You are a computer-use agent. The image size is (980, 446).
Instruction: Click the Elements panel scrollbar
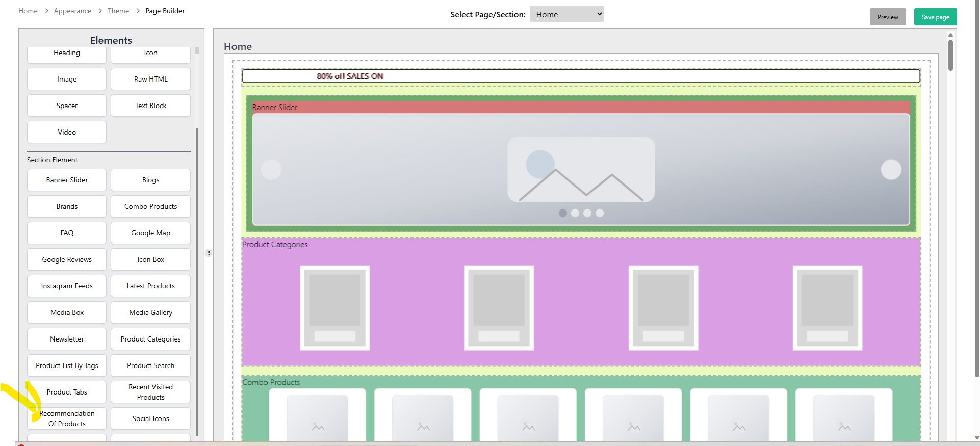pyautogui.click(x=197, y=282)
